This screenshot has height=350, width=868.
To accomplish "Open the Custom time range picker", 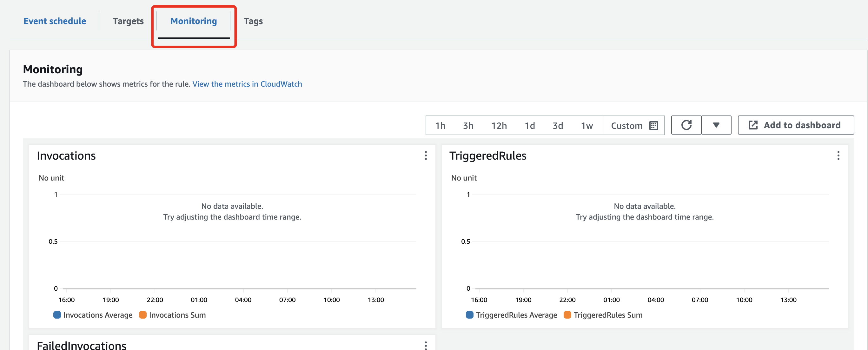I will [x=626, y=126].
